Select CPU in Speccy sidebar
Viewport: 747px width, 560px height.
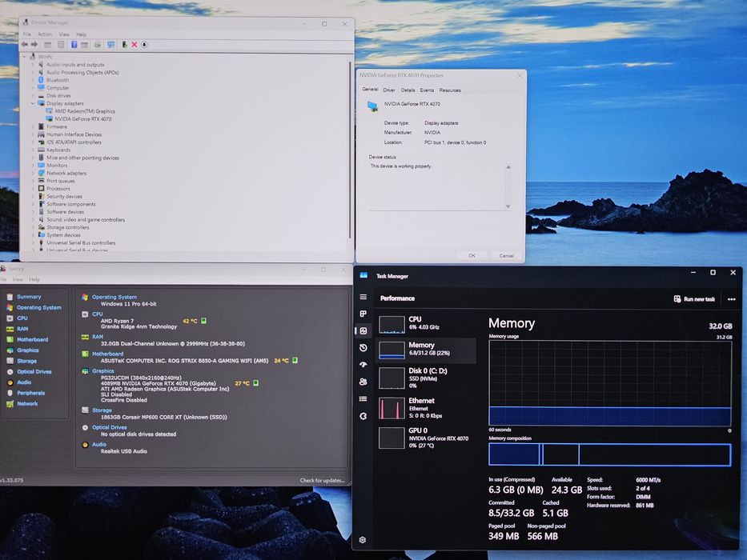pyautogui.click(x=22, y=318)
